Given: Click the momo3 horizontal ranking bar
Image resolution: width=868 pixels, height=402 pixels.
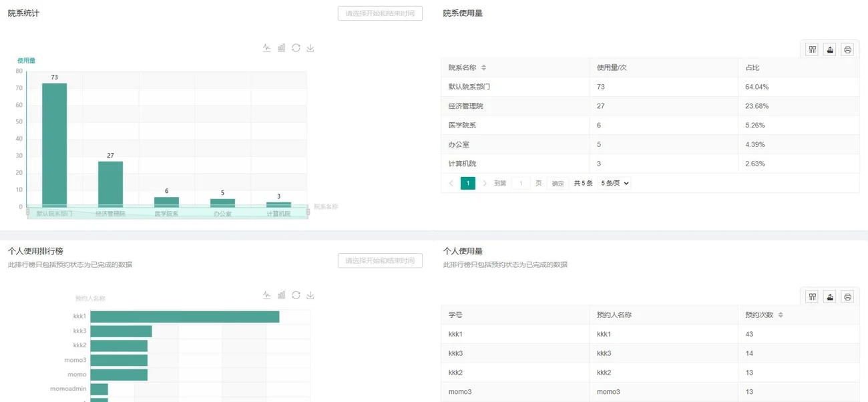Looking at the screenshot, I should (119, 360).
